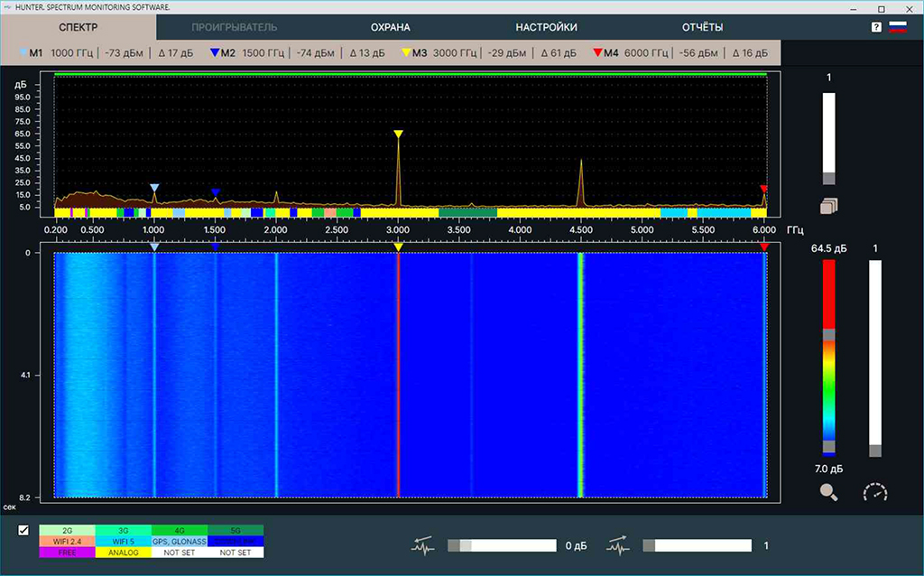Click the M1 frequency value 1000 ГГц
The height and width of the screenshot is (576, 924).
(72, 53)
